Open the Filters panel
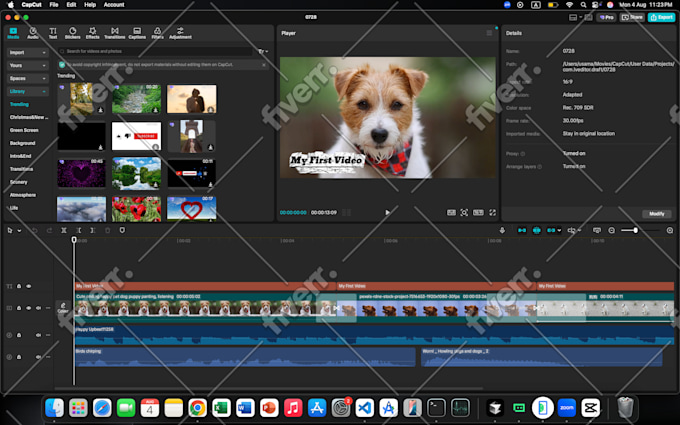680x425 pixels. pyautogui.click(x=157, y=33)
